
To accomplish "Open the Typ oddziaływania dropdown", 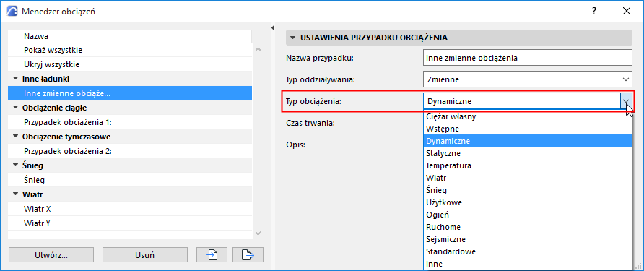I will 527,79.
